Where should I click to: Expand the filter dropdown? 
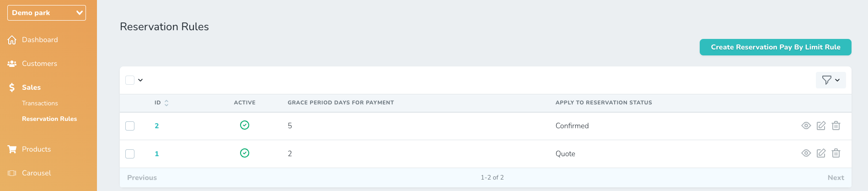pyautogui.click(x=830, y=80)
